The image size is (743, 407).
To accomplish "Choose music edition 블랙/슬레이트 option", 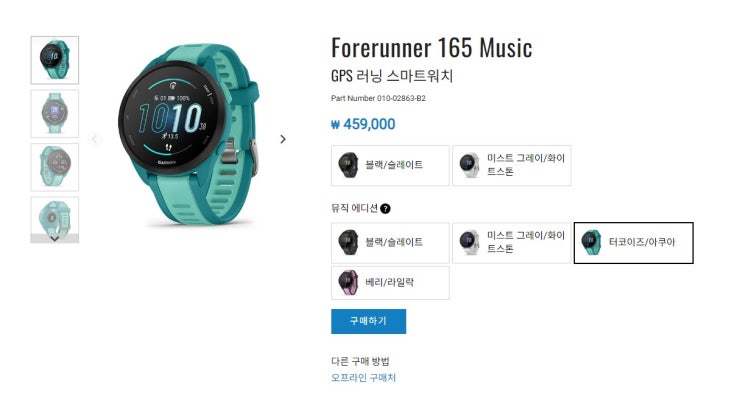I will pos(390,243).
